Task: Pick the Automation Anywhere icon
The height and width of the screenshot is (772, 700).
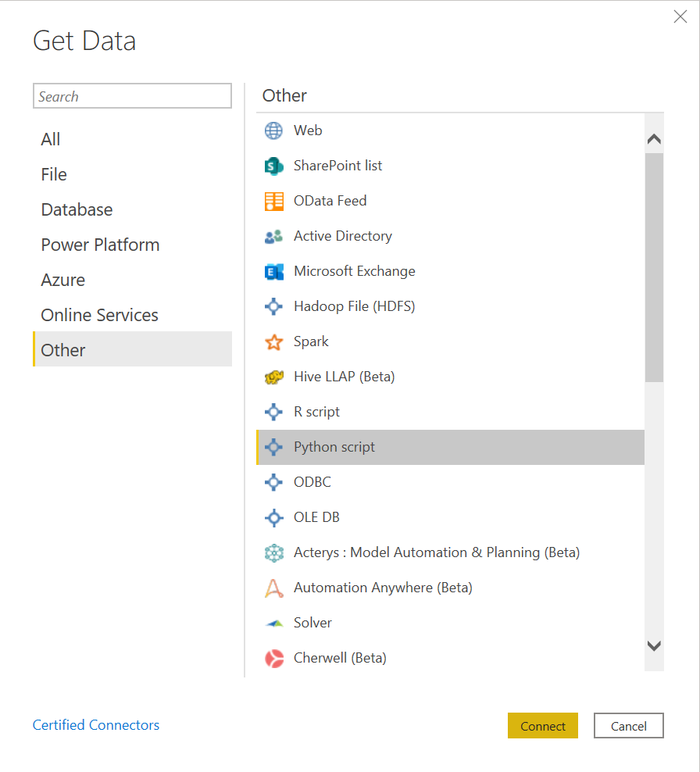Action: tap(273, 588)
